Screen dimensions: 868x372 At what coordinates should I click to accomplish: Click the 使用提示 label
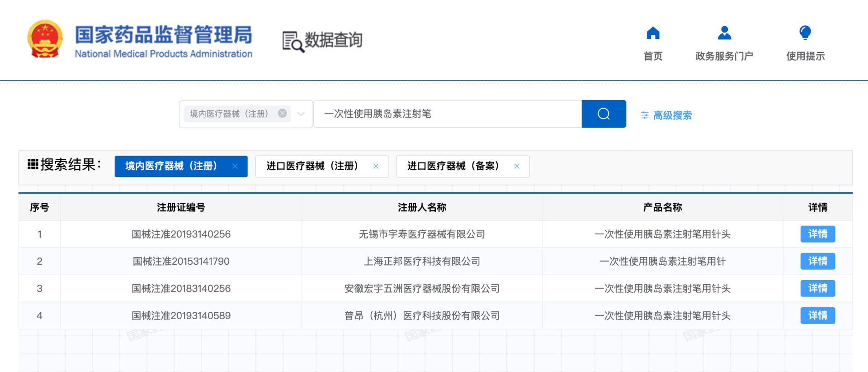tap(805, 56)
